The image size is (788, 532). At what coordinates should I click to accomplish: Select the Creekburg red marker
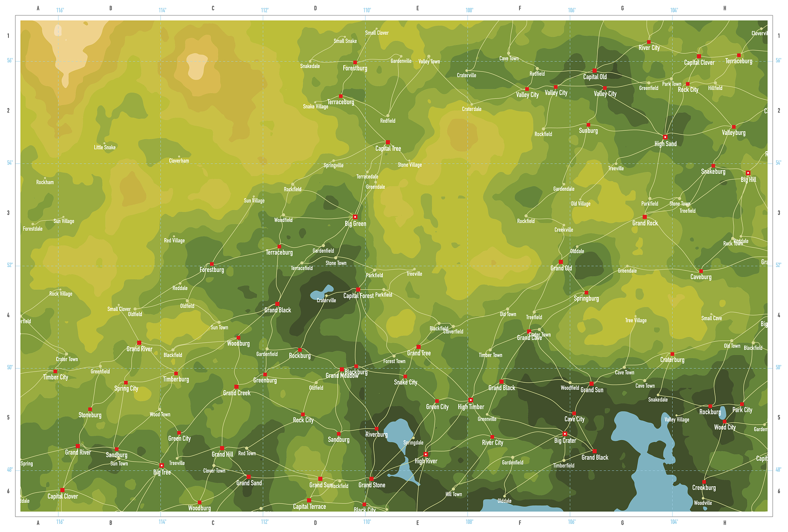pyautogui.click(x=704, y=482)
